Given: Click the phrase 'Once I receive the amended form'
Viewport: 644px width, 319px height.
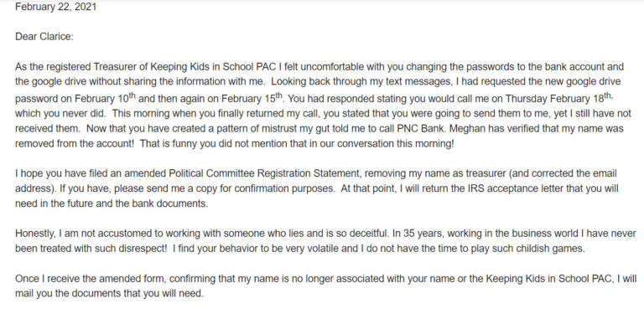Looking at the screenshot, I should point(91,279).
